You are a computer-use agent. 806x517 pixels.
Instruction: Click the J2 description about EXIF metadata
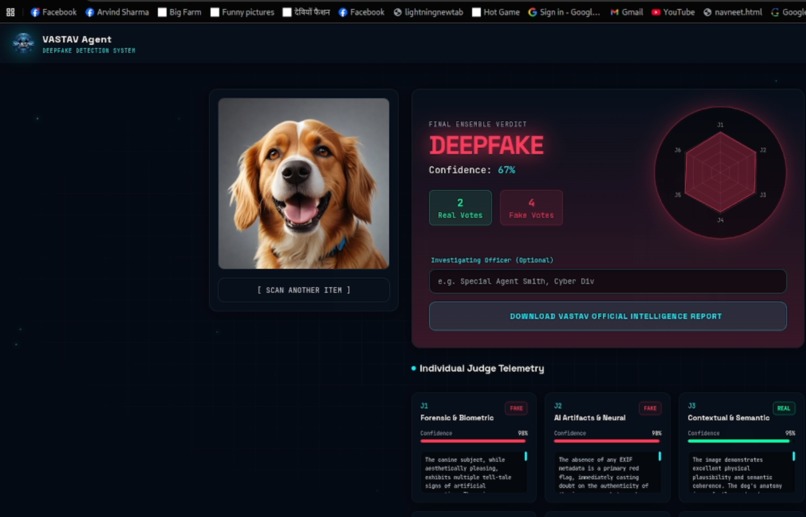pos(603,472)
